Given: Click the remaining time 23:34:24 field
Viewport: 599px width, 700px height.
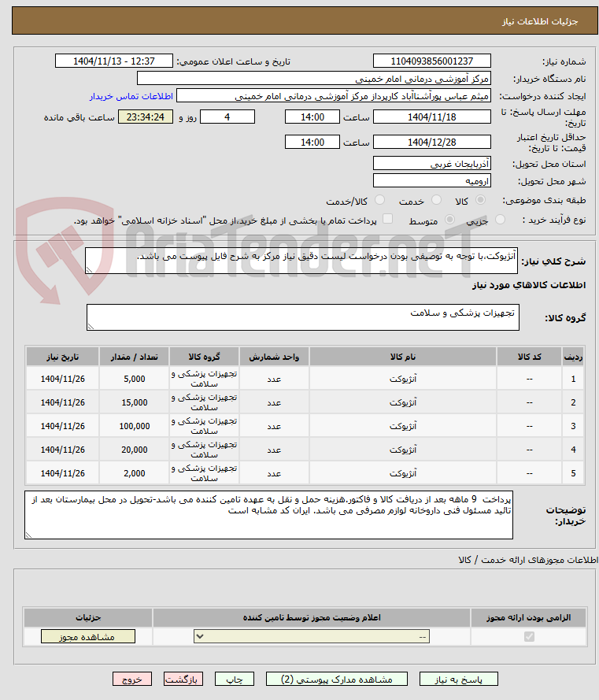Looking at the screenshot, I should [x=146, y=117].
